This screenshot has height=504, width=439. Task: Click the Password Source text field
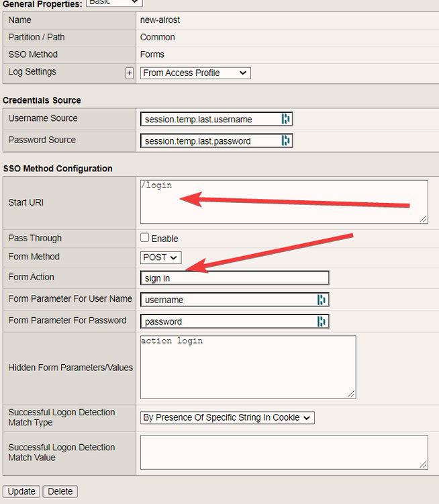click(210, 140)
